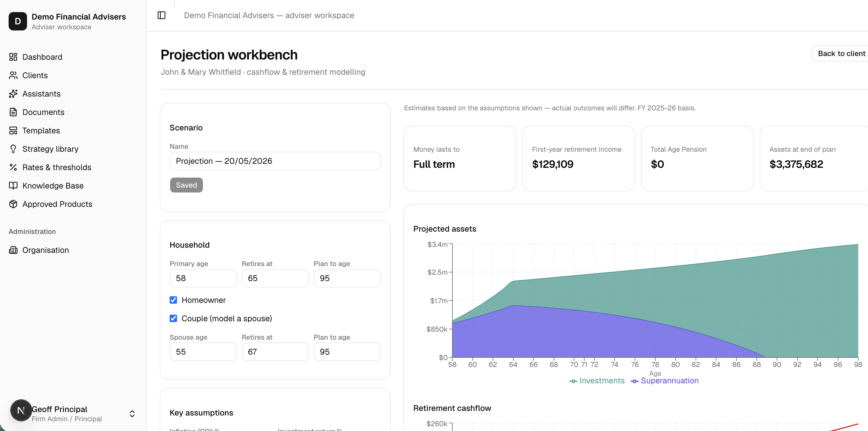Click the Knowledge Base book icon
The height and width of the screenshot is (431, 868).
[x=13, y=186]
